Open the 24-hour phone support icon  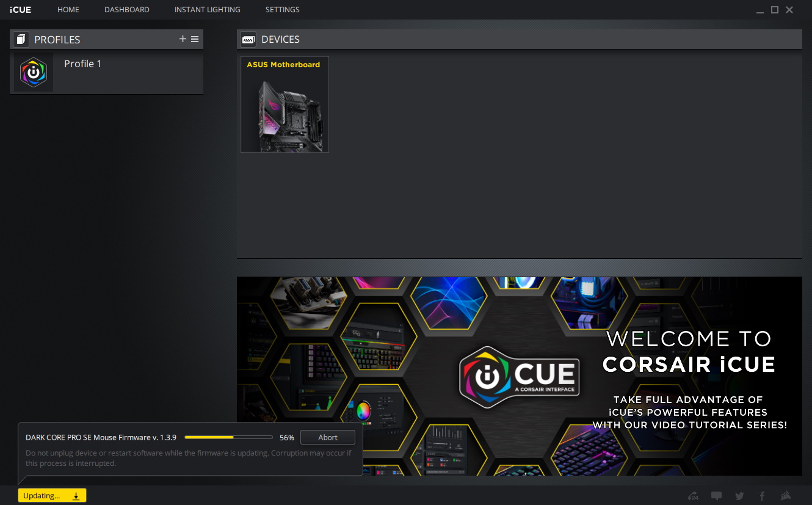pyautogui.click(x=693, y=496)
